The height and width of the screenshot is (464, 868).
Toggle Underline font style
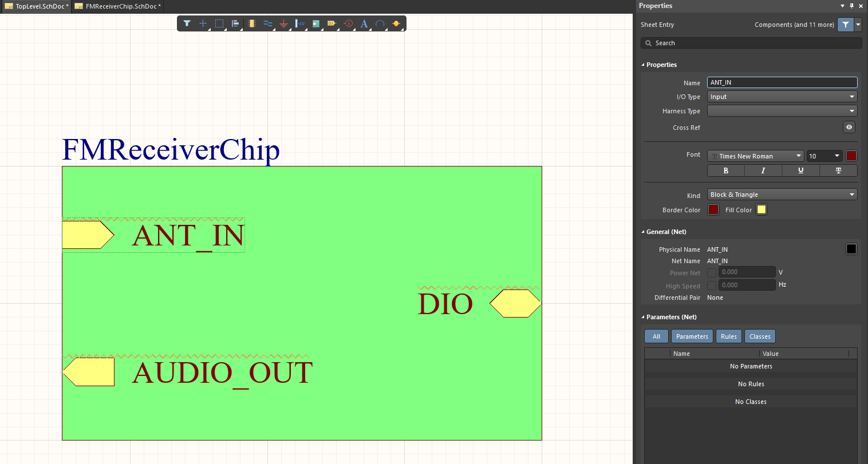[x=801, y=170]
